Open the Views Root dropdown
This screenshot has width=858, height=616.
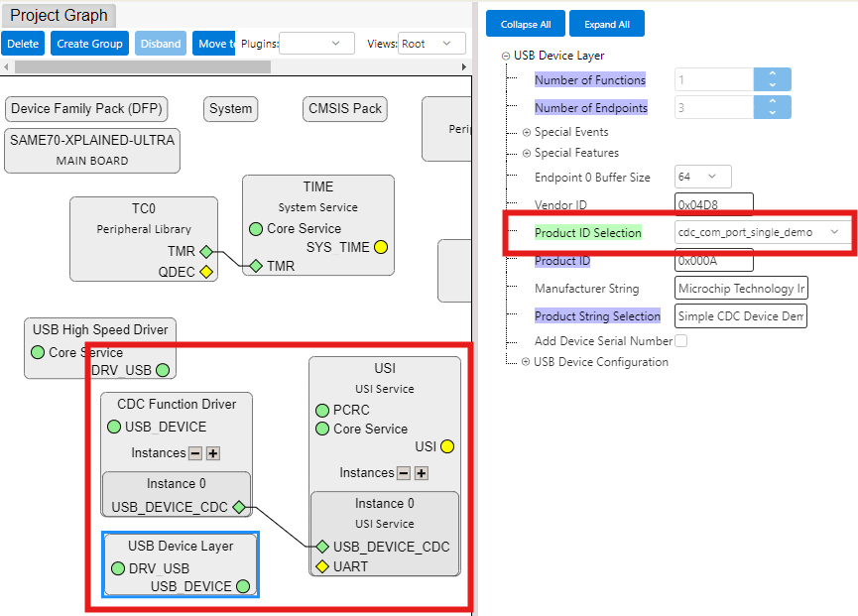[x=430, y=44]
